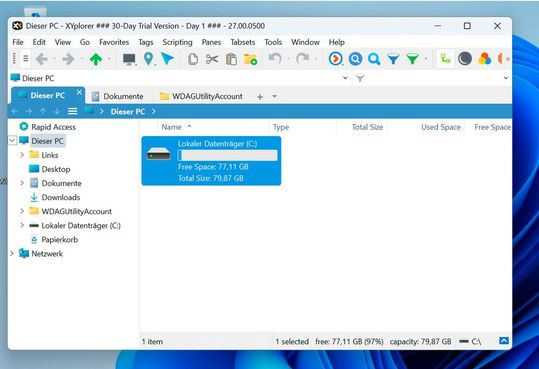The height and width of the screenshot is (369, 539).
Task: Select Rapid Access in the tree
Action: [x=53, y=127]
